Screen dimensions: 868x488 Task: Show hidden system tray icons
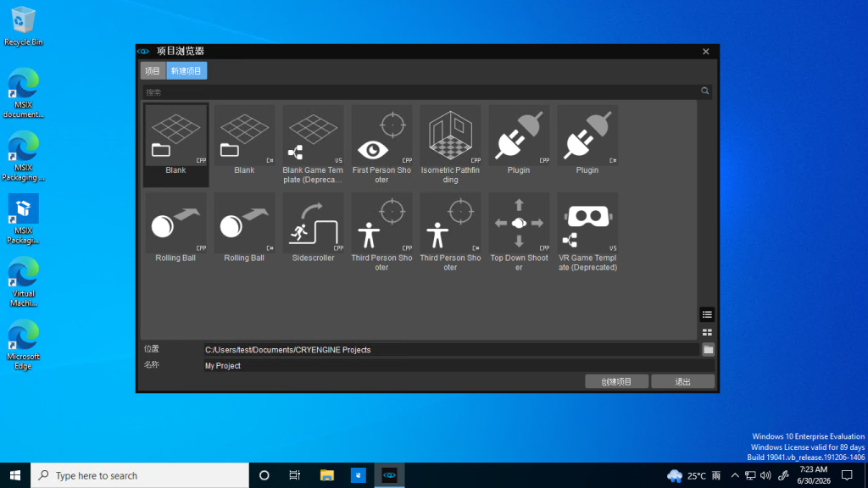(x=735, y=475)
